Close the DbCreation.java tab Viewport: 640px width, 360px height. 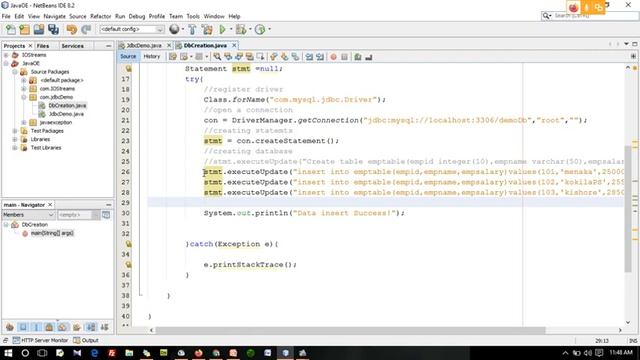(x=234, y=45)
